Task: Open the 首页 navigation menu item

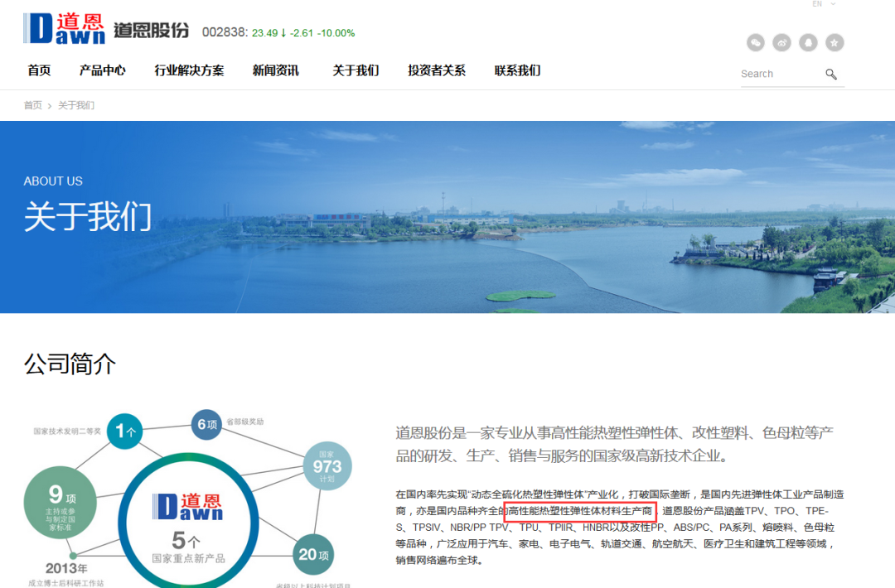Action: point(40,70)
